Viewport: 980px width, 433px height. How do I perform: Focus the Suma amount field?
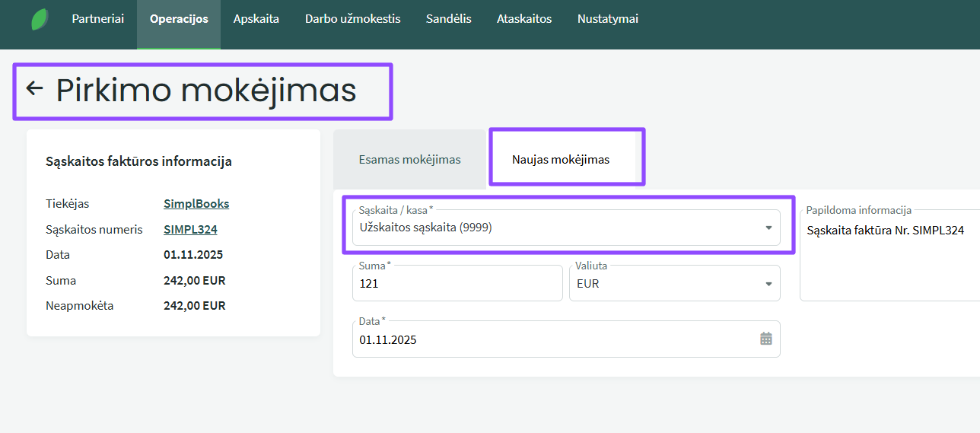pos(457,284)
